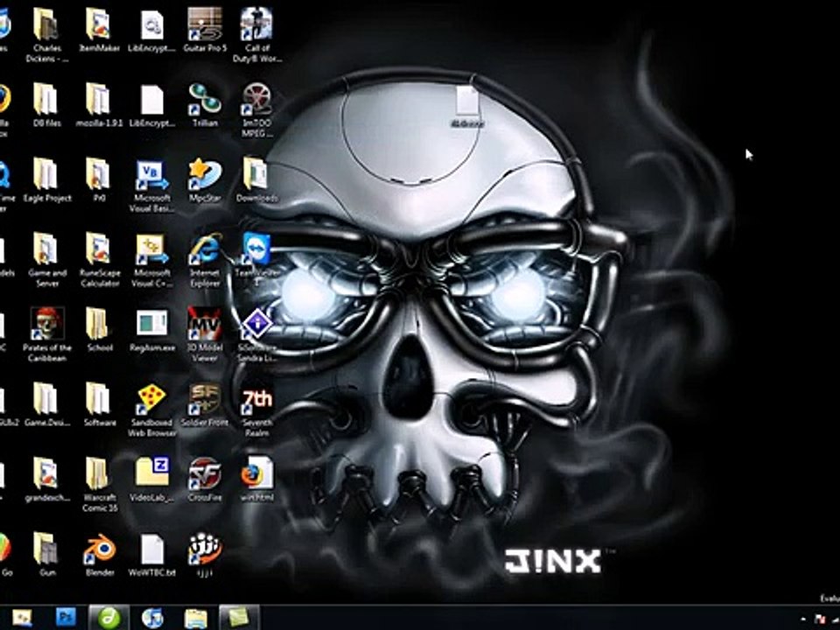Open the Sticky Notes taskbar button

coord(238,618)
